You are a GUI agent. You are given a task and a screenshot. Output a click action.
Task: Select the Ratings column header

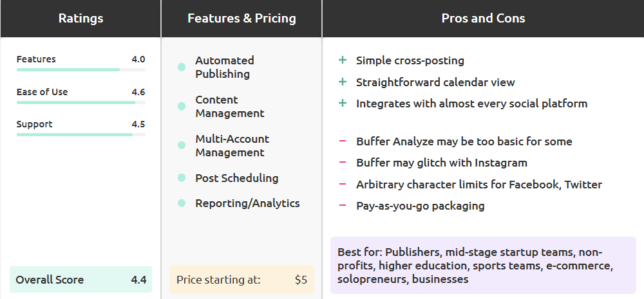pos(80,19)
